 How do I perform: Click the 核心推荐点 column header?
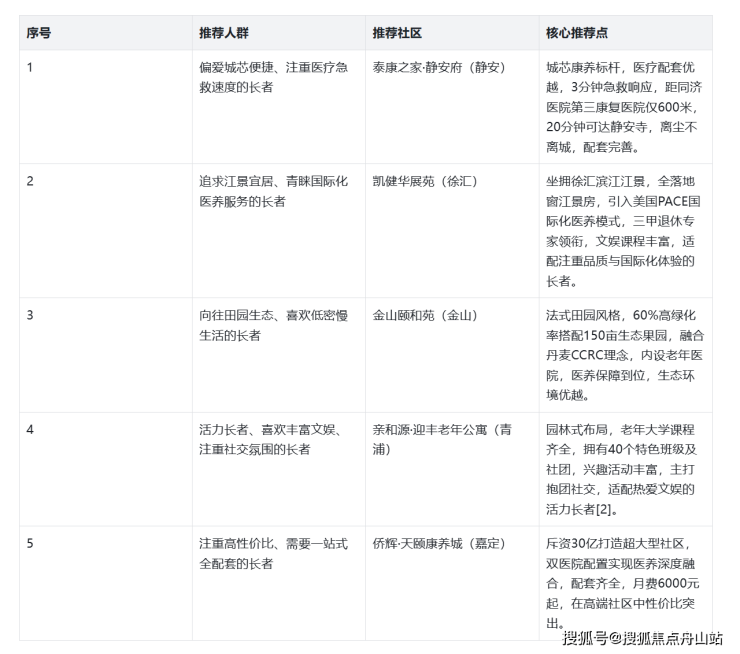click(x=577, y=33)
